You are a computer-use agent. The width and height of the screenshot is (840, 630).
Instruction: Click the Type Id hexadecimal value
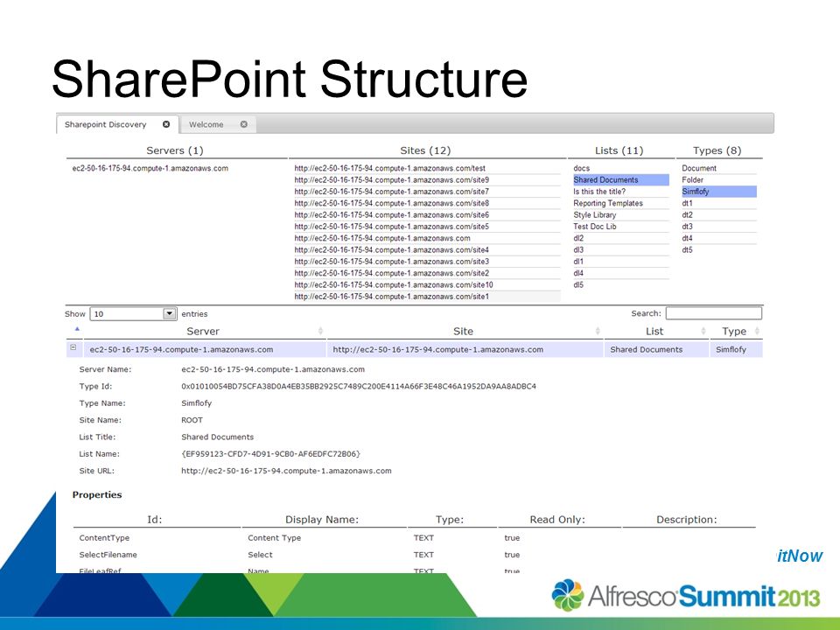tap(359, 386)
